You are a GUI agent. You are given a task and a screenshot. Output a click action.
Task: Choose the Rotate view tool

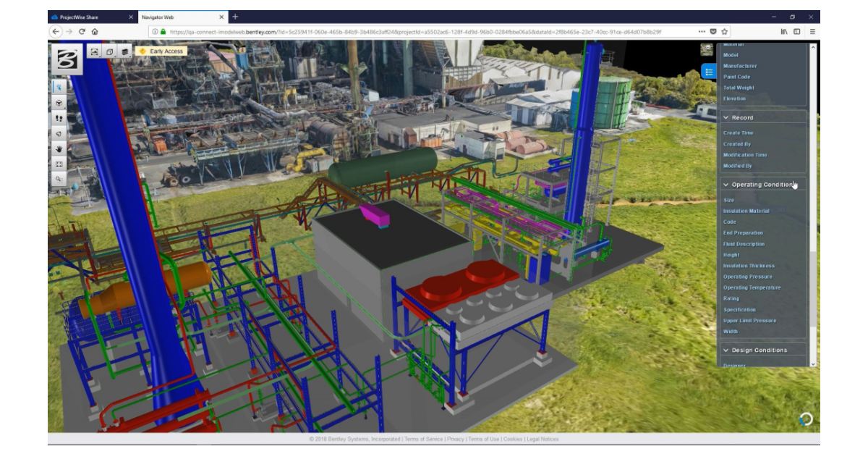coord(59,103)
